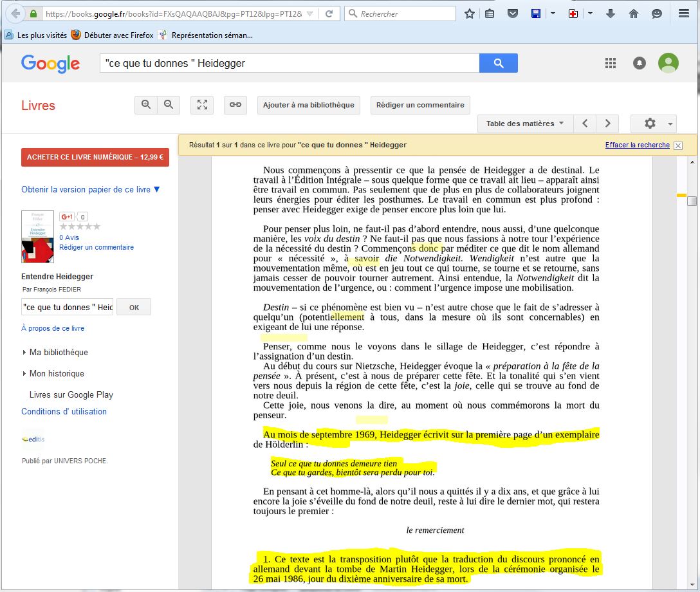
Task: Expand Mon historique in sidebar
Action: coord(56,374)
